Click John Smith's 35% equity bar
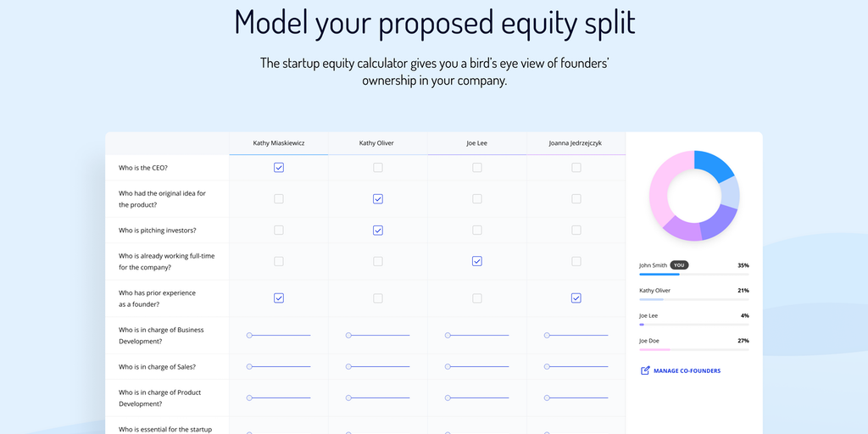Image resolution: width=868 pixels, height=434 pixels. [x=693, y=274]
